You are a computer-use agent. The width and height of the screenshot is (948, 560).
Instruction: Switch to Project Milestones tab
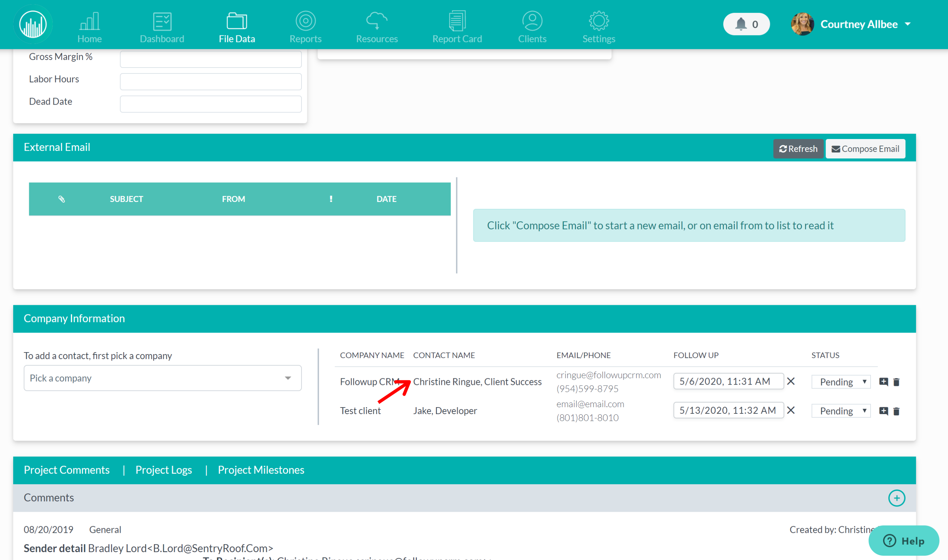[261, 470]
